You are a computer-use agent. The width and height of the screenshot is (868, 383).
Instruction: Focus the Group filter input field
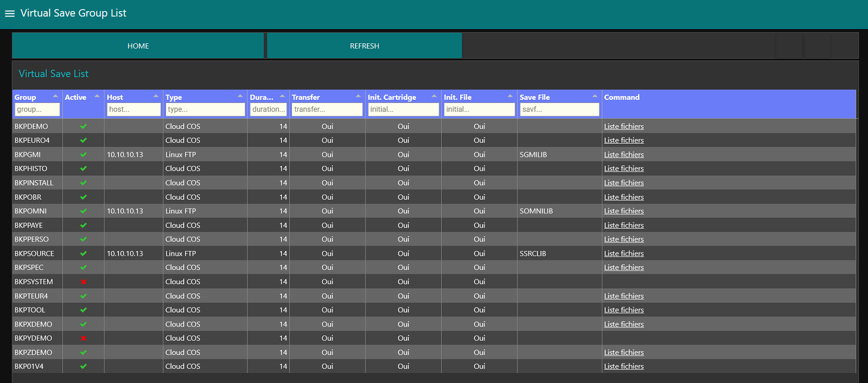(x=37, y=109)
